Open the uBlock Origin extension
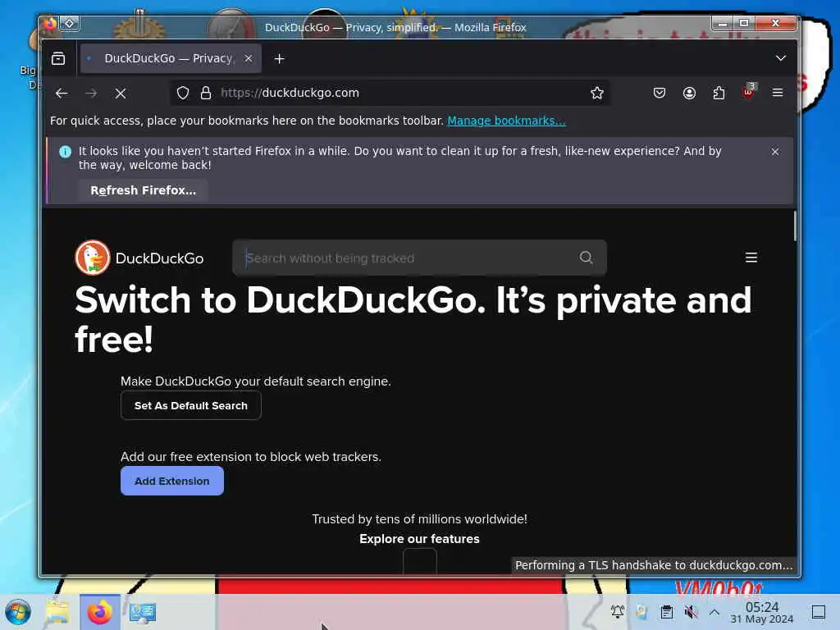The width and height of the screenshot is (840, 630). (x=749, y=92)
